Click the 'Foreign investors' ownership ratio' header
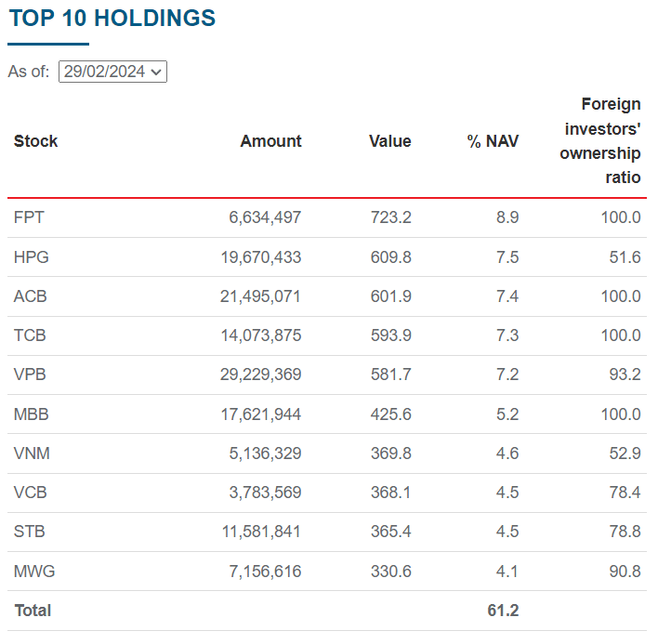Screen dimensions: 658x644 pyautogui.click(x=600, y=140)
